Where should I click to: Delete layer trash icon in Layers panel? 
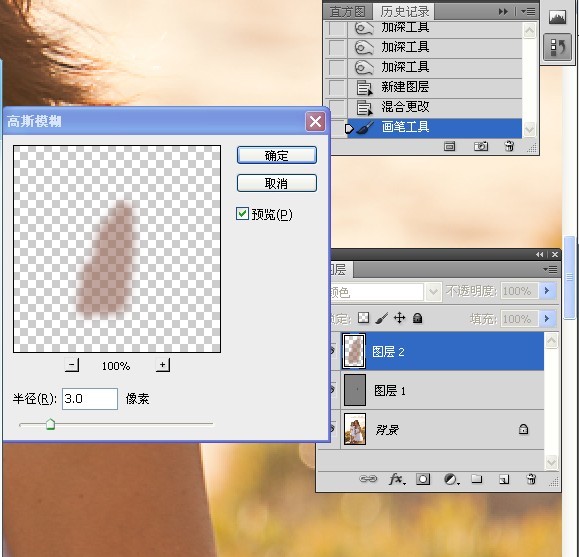coord(531,479)
